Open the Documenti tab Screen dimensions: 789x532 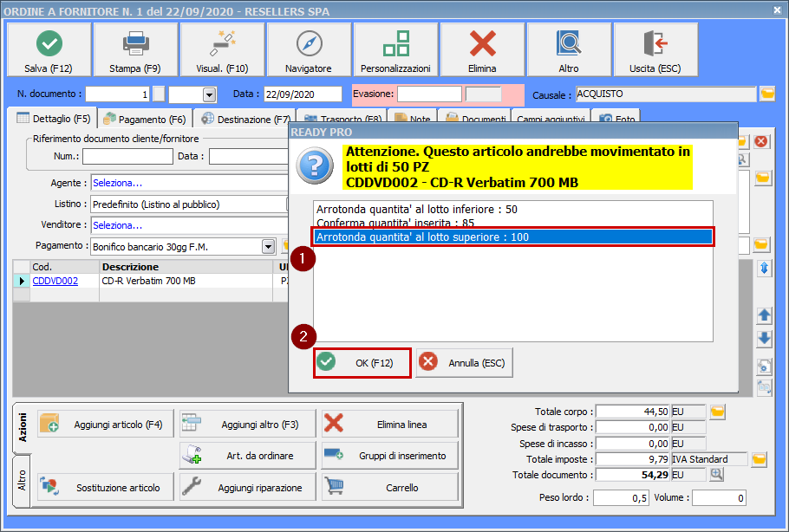pos(475,117)
